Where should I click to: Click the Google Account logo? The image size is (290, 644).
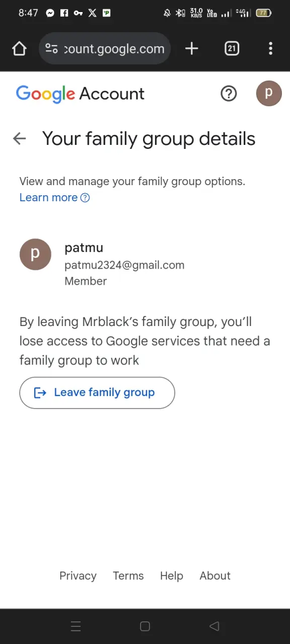pos(80,94)
